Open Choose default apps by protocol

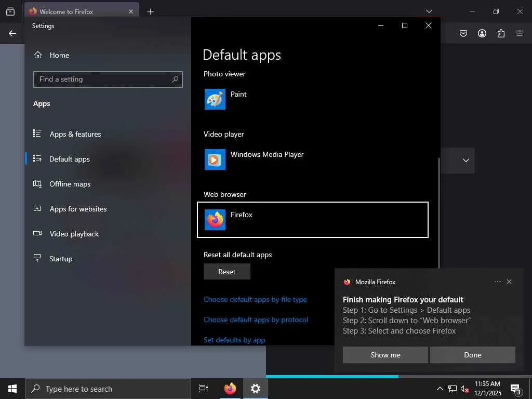tap(256, 320)
